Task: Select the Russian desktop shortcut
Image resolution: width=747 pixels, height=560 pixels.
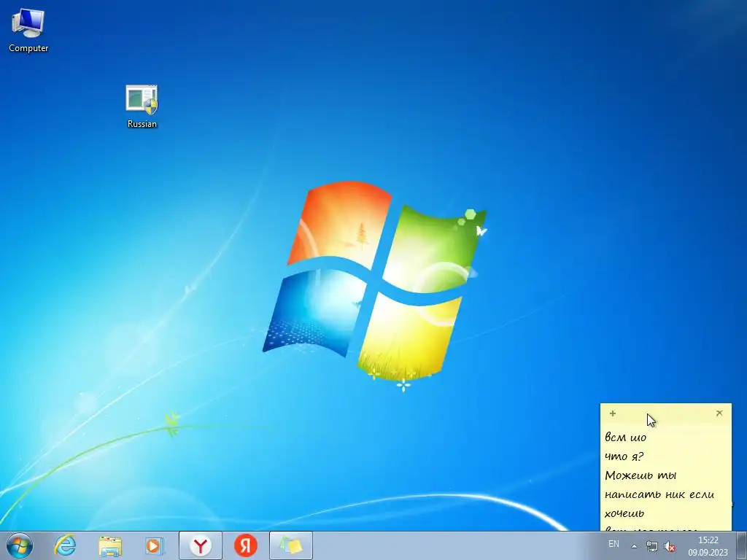Action: coord(142,106)
